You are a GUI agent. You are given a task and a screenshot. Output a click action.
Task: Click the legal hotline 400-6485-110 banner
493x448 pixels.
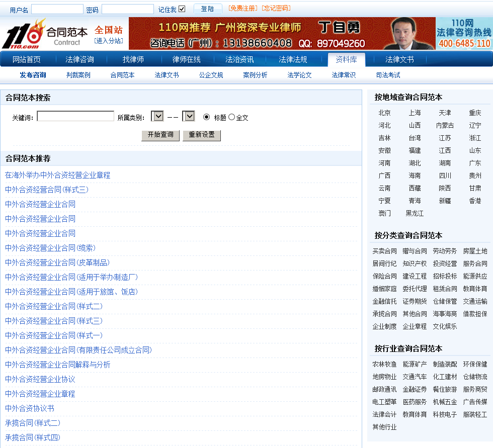pos(464,34)
